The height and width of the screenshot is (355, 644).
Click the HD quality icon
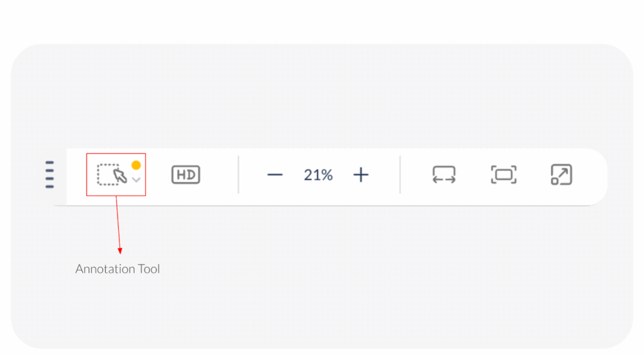[x=186, y=175]
